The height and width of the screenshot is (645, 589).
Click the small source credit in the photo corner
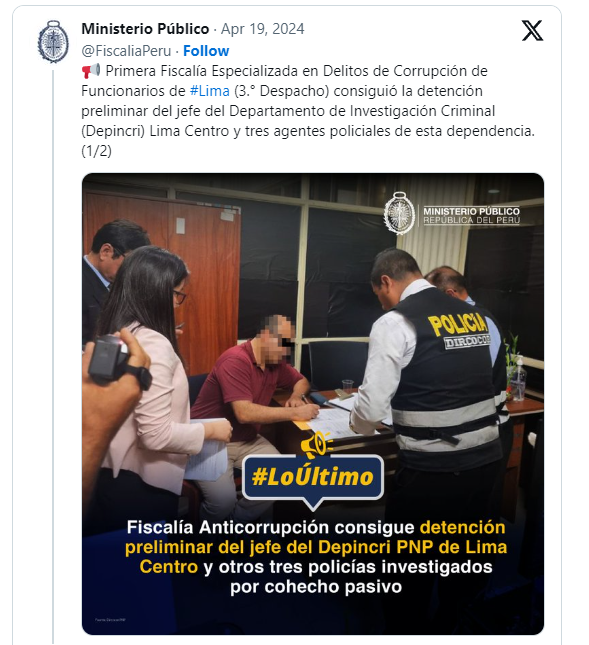[x=110, y=619]
